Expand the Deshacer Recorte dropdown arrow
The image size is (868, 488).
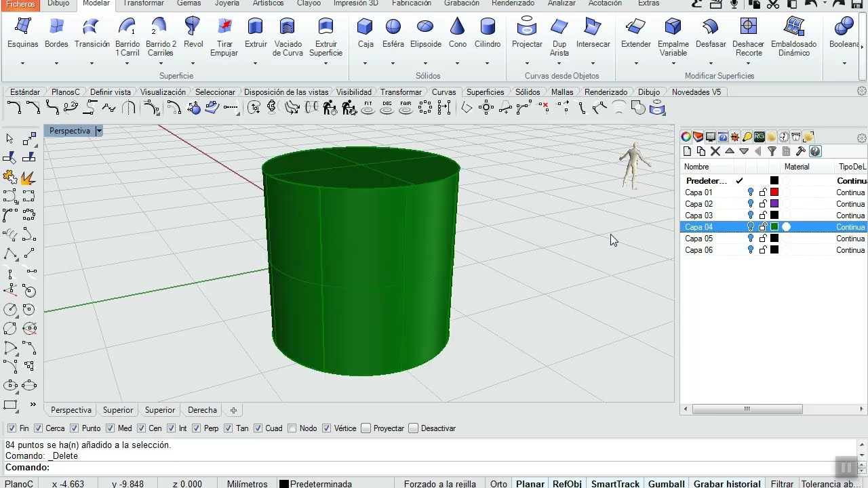point(748,64)
